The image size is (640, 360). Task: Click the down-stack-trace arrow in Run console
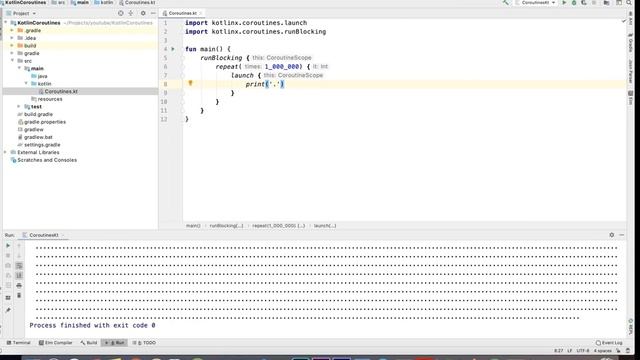pyautogui.click(x=19, y=256)
